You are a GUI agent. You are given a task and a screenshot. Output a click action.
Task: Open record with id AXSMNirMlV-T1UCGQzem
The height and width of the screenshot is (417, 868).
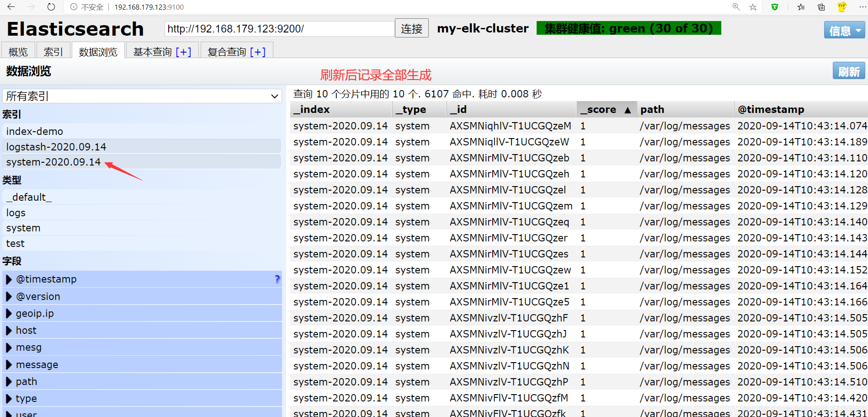(x=511, y=206)
